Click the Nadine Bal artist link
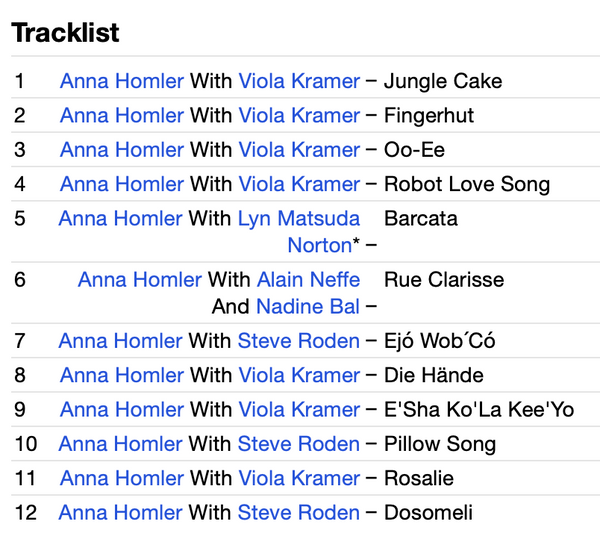600x545 pixels. point(308,306)
